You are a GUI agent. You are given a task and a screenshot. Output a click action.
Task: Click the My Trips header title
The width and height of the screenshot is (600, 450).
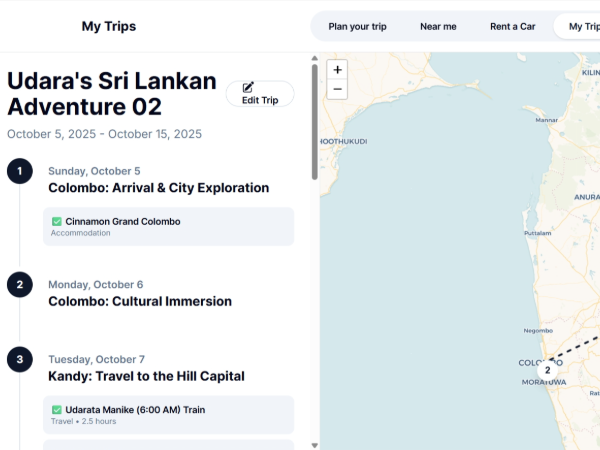pyautogui.click(x=109, y=26)
